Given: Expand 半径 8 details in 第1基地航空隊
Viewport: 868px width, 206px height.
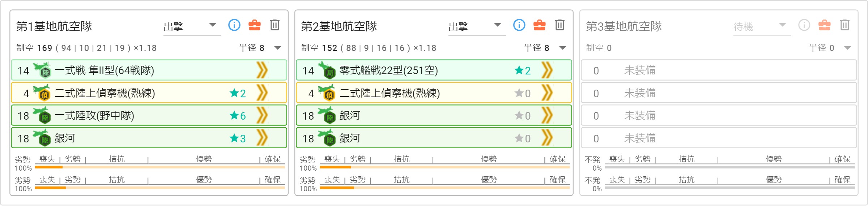Looking at the screenshot, I should (278, 48).
